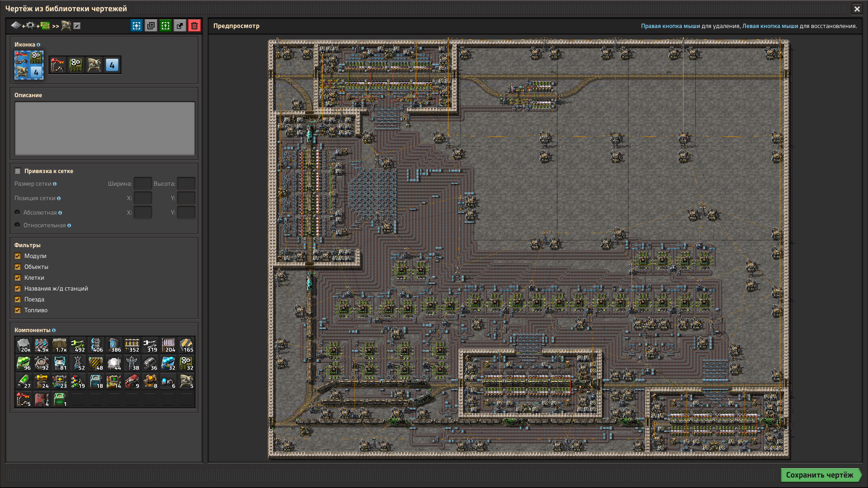868x488 pixels.
Task: Click the component with count 20k
Action: [24, 345]
